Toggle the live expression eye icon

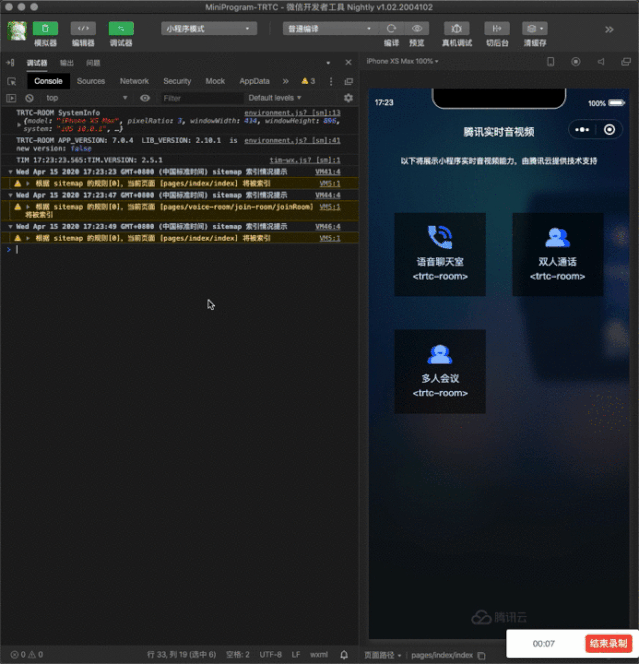(145, 98)
